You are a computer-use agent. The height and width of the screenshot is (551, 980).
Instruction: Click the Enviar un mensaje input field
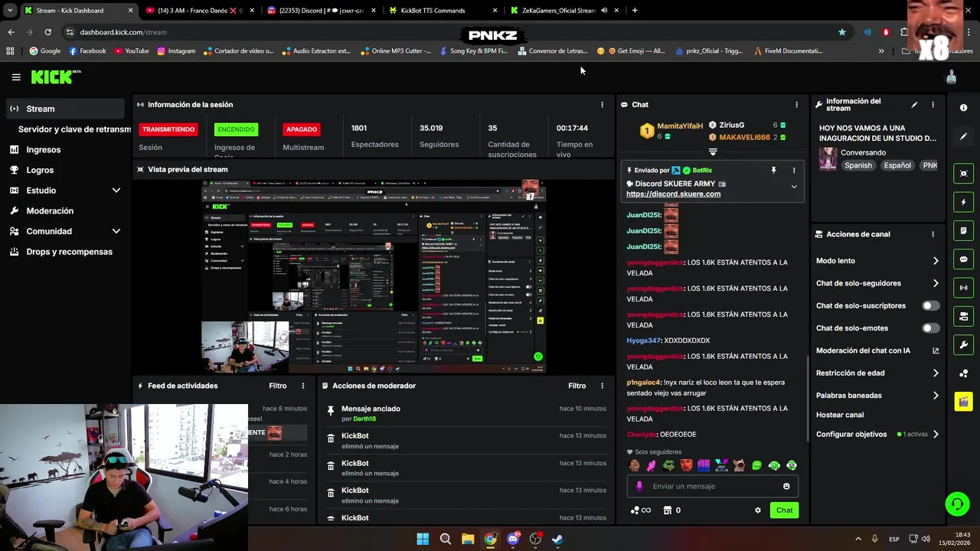pyautogui.click(x=714, y=486)
